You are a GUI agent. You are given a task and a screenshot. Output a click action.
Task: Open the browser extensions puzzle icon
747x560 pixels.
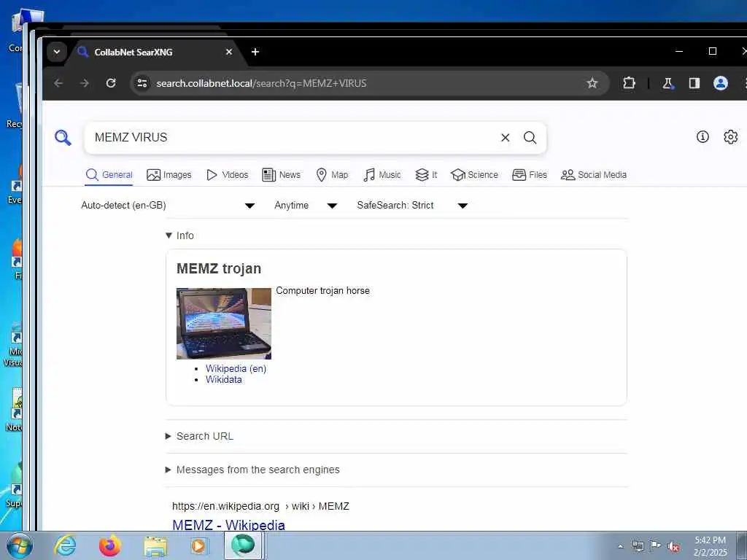(x=629, y=83)
